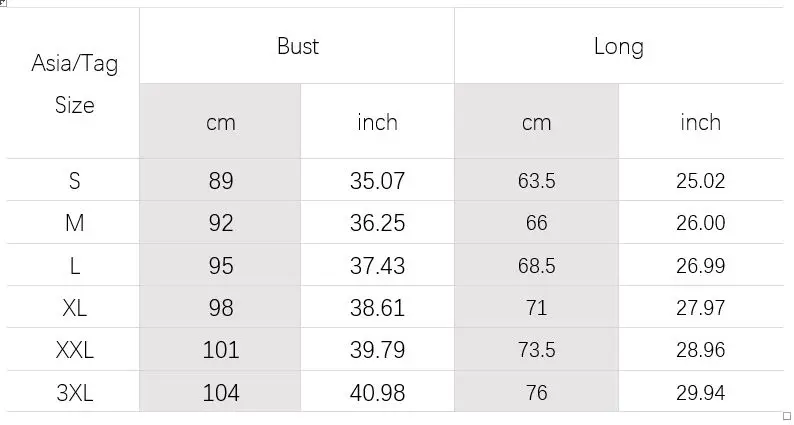Select the 3XL size row label
Image resolution: width=794 pixels, height=425 pixels.
tap(74, 392)
